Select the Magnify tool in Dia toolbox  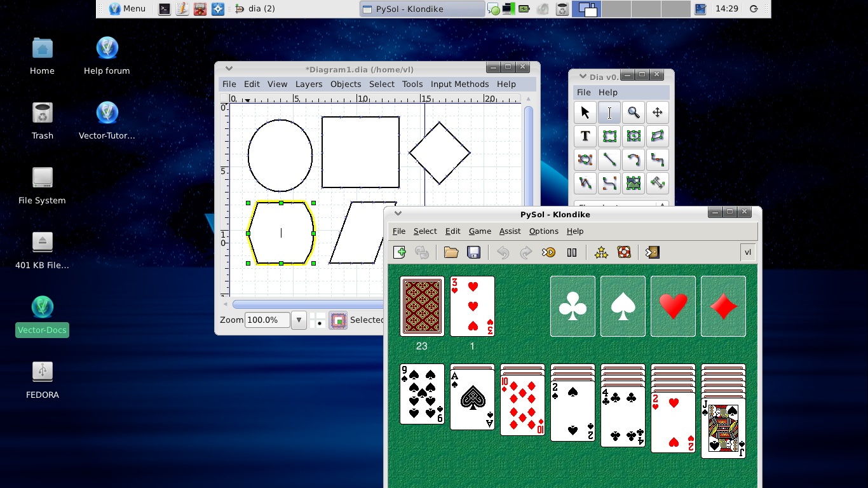[x=634, y=112]
